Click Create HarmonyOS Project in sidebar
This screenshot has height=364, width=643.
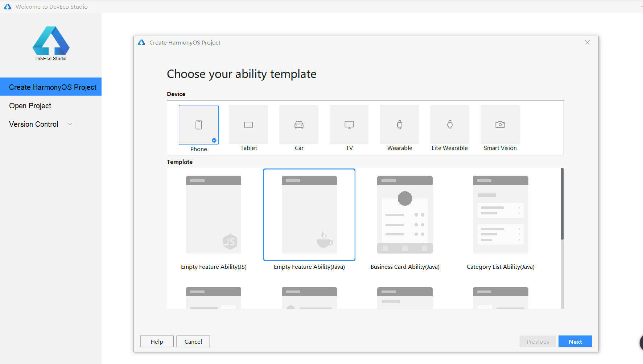click(51, 87)
